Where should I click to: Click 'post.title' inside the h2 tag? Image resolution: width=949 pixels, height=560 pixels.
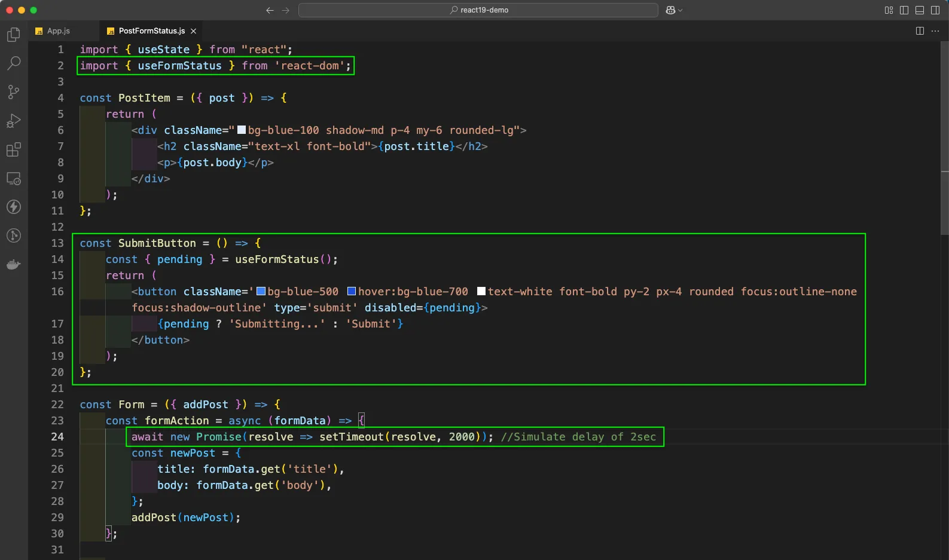417,146
